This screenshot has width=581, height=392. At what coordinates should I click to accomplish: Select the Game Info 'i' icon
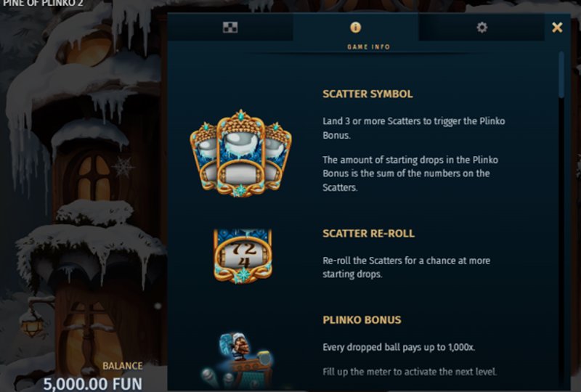355,27
